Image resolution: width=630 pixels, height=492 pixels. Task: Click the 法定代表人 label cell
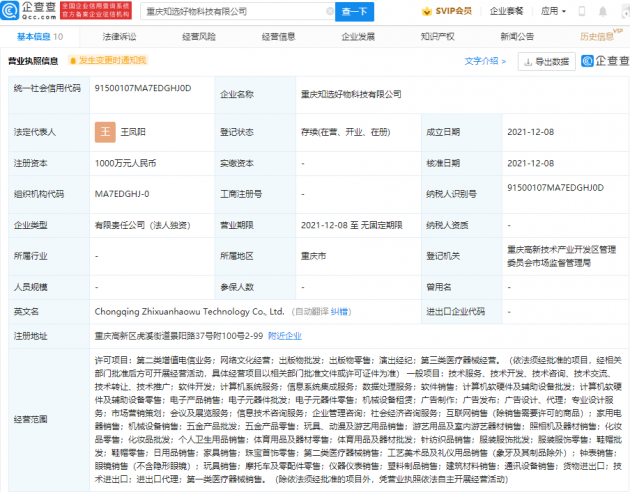tap(49, 132)
